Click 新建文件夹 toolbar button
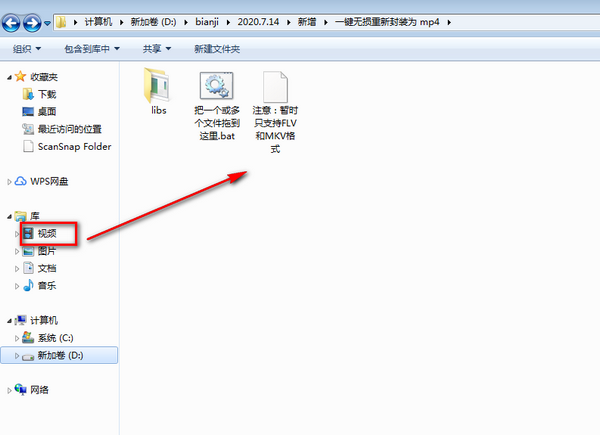Image resolution: width=600 pixels, height=435 pixels. [x=217, y=49]
